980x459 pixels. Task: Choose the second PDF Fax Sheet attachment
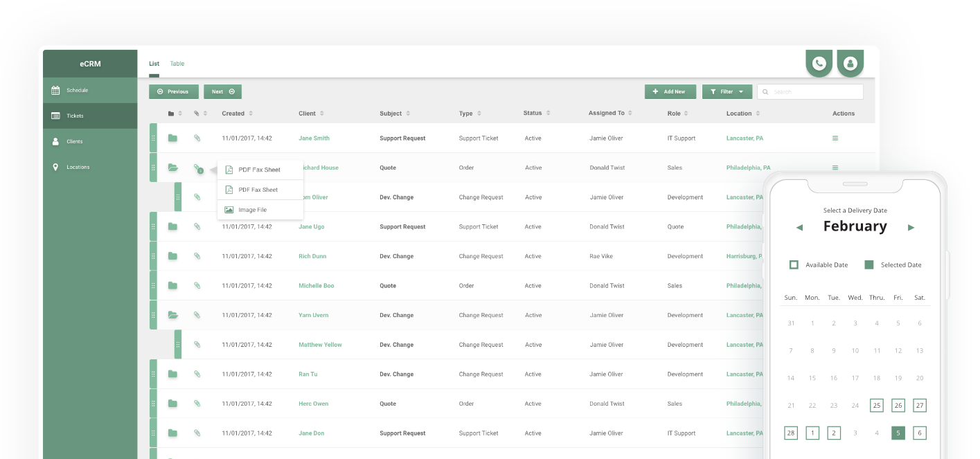coord(260,190)
